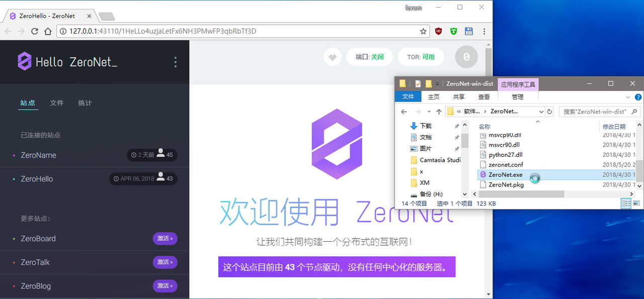Image resolution: width=644 pixels, height=299 pixels.
Task: Click the properties icon in Explorer title bar
Action: (418, 83)
